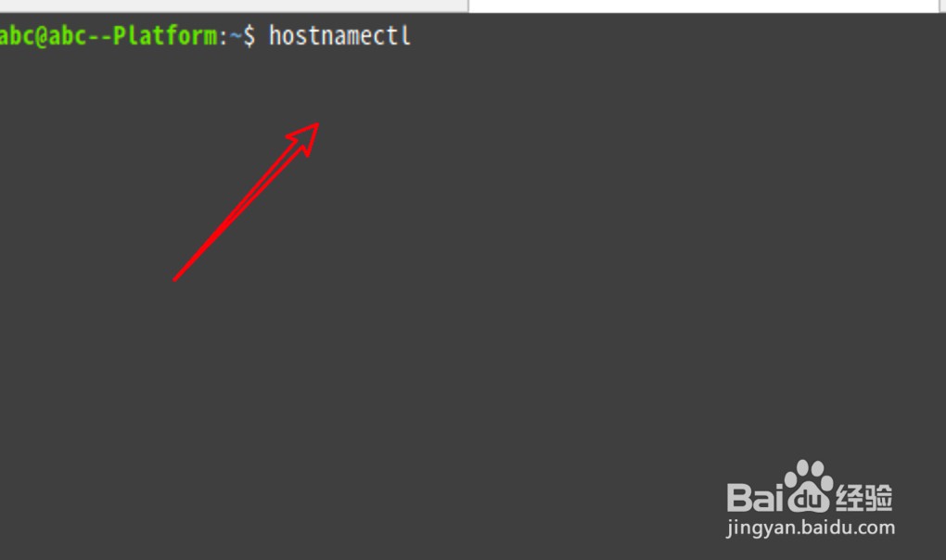This screenshot has width=946, height=560.
Task: Click the tail end of the red arrow
Action: 176,278
